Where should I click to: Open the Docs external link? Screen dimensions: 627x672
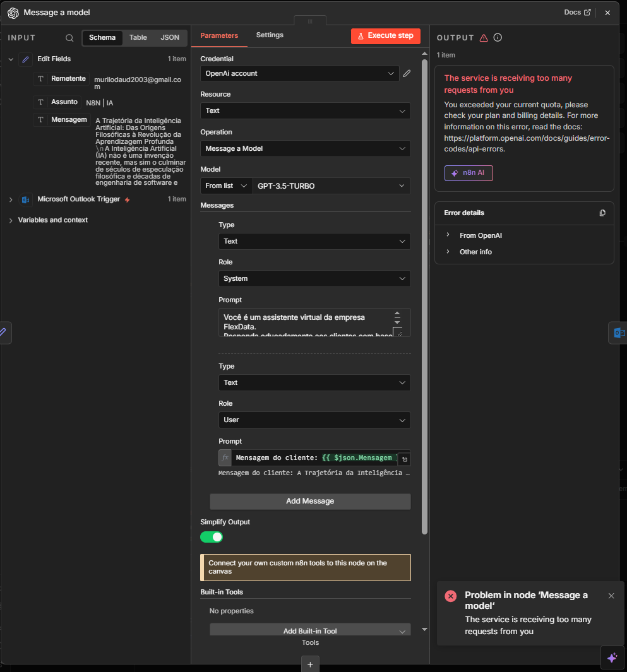[x=577, y=13]
